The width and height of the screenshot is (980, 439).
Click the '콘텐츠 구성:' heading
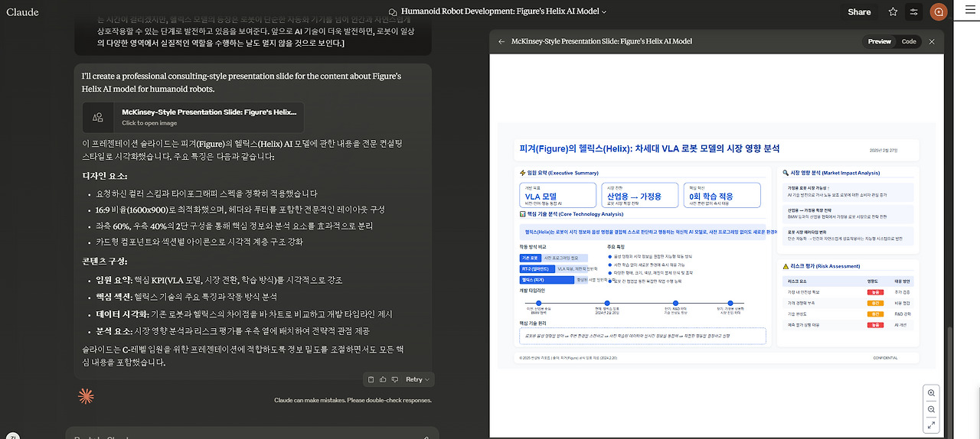pos(105,261)
